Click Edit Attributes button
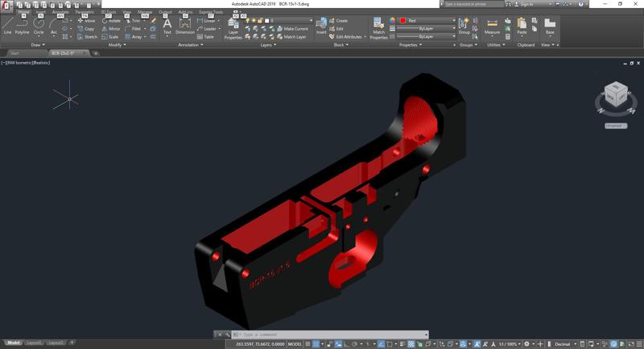This screenshot has height=349, width=644. click(346, 36)
